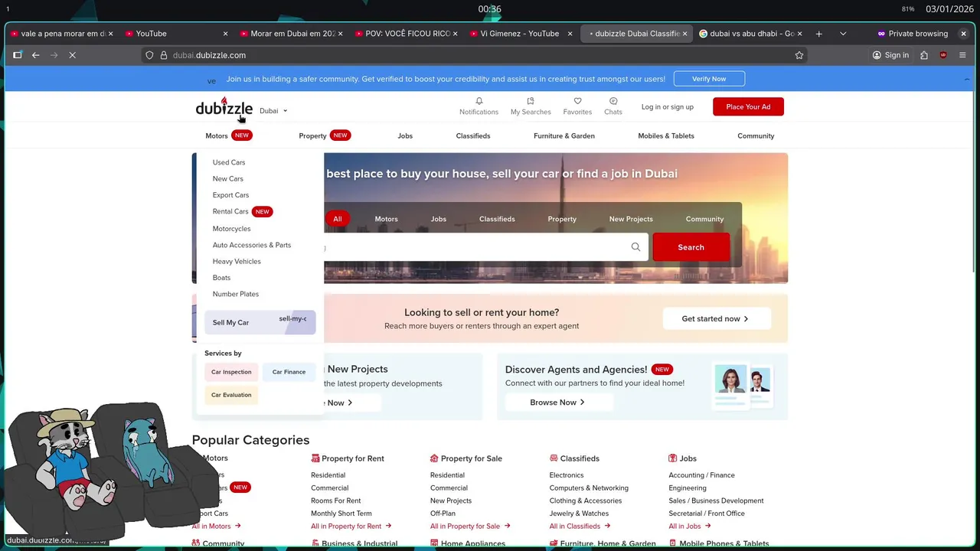Click the tracking protection shield icon
This screenshot has height=551, width=980.
coord(150,55)
